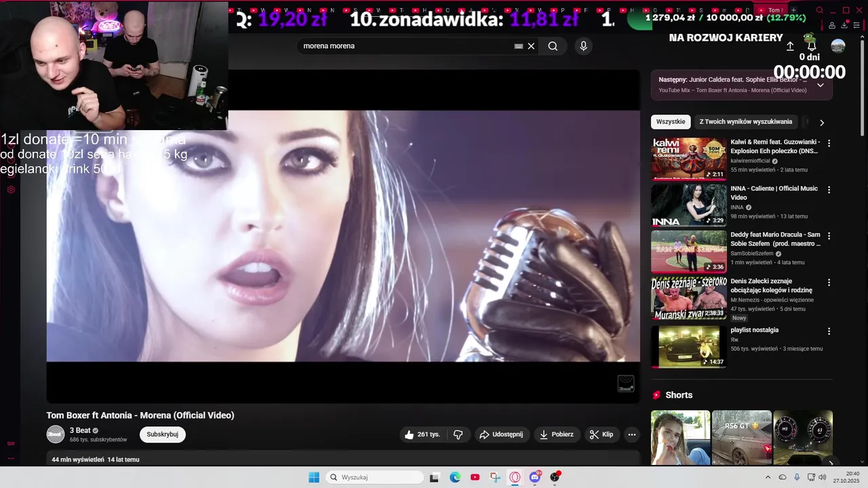Image resolution: width=868 pixels, height=488 pixels.
Task: Open Kalwi & Remi Explosion video title
Action: pos(775,146)
